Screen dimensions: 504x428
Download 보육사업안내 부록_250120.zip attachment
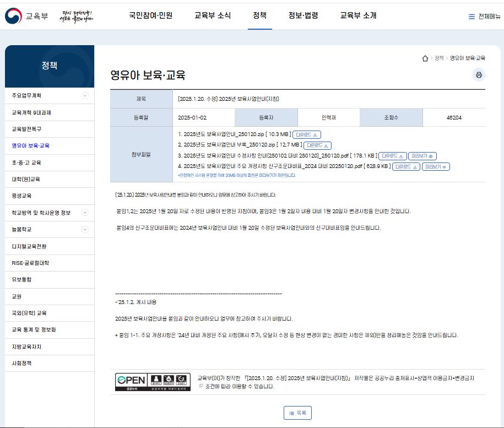click(318, 145)
